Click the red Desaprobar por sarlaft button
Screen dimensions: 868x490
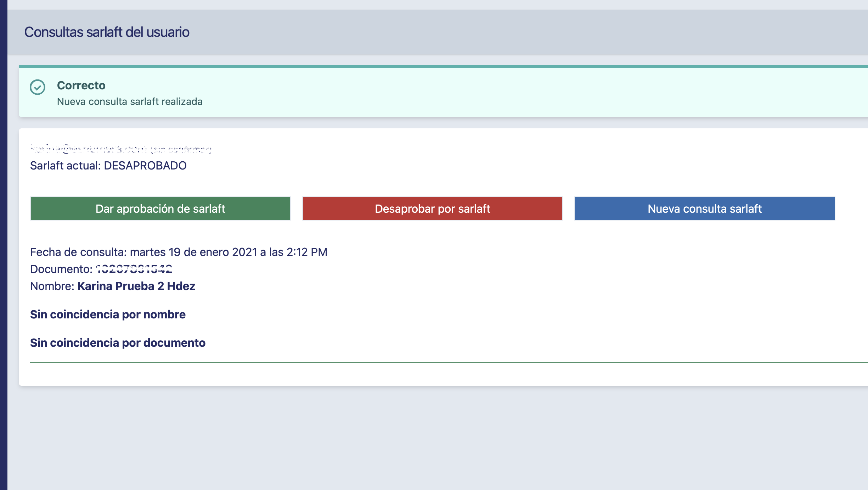tap(433, 208)
